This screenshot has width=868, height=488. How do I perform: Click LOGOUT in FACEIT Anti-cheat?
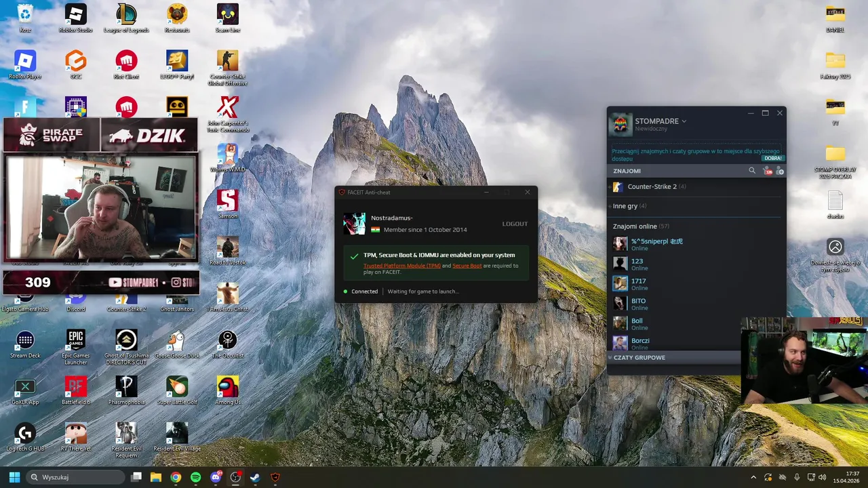point(515,224)
